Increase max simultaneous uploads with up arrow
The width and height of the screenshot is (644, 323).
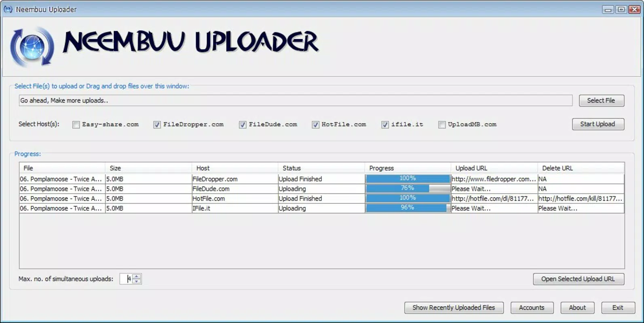[x=137, y=277]
